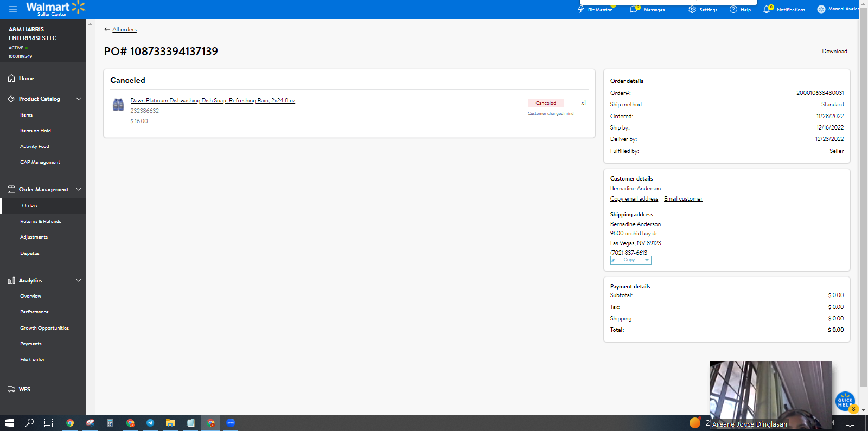Open Notepad from the taskbar

tap(190, 423)
